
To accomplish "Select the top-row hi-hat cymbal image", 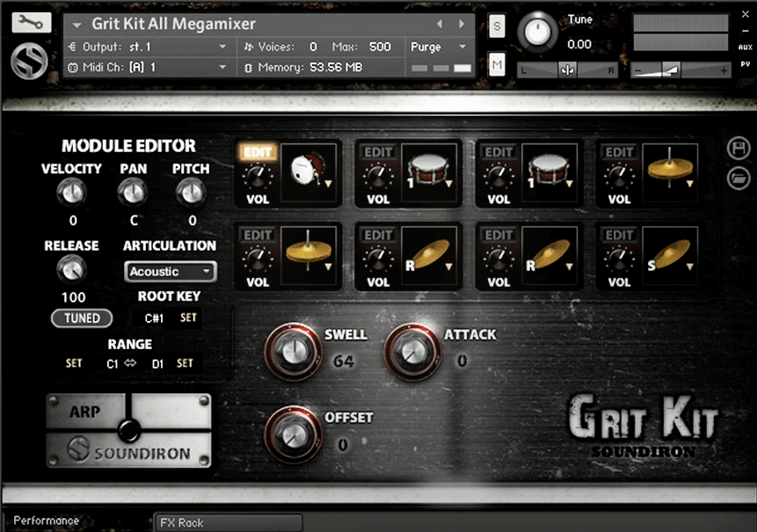I will [670, 172].
